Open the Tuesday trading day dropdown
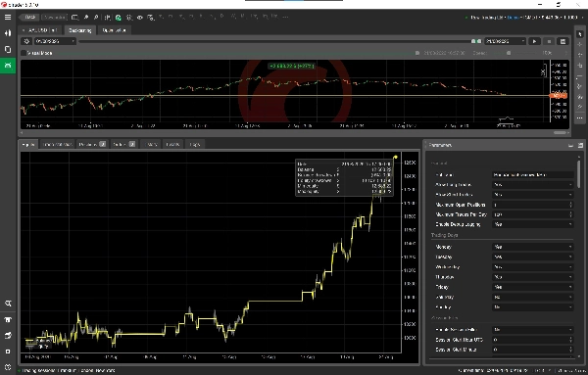588x375 pixels. pos(532,257)
